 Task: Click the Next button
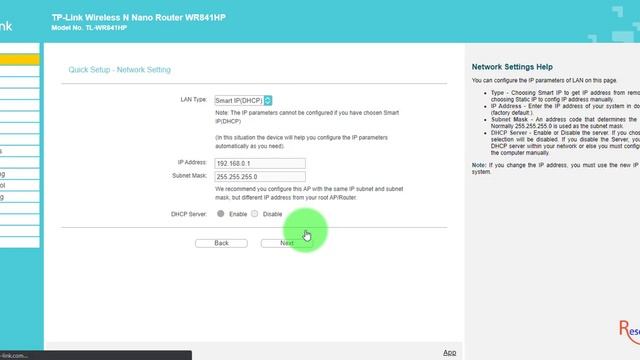287,243
